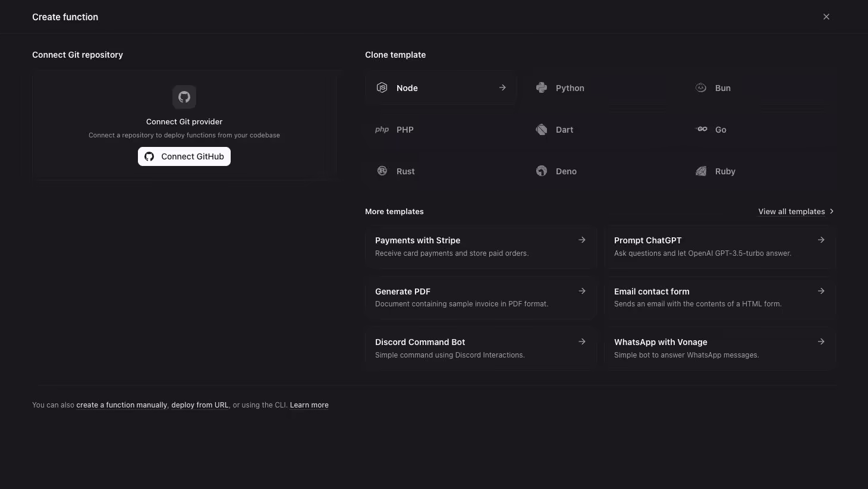
Task: Pick the Ruby template label
Action: [x=725, y=171]
